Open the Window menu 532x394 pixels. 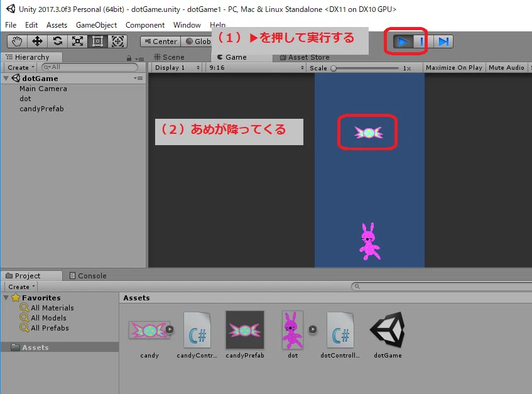tap(187, 25)
